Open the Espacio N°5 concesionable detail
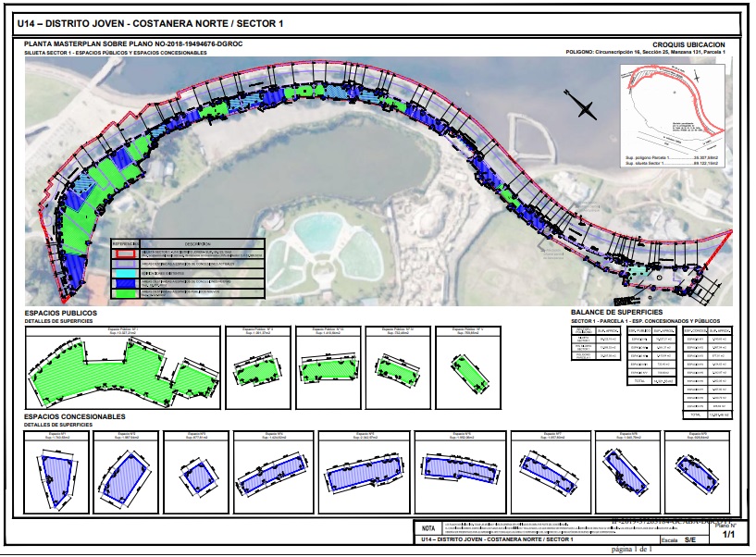Viewport: 756px width, 557px height. point(364,472)
